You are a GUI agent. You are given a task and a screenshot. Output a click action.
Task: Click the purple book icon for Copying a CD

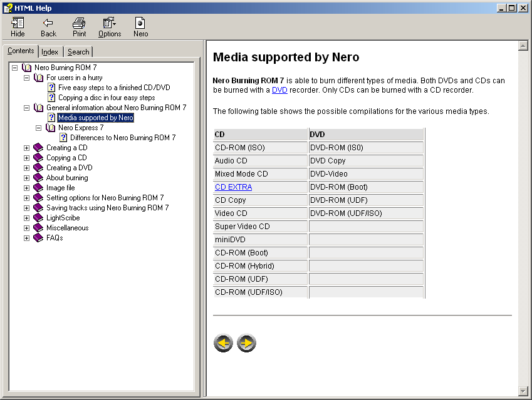coord(38,158)
